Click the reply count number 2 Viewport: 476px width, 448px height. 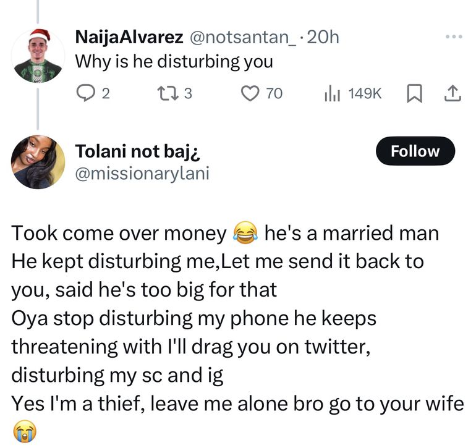click(x=105, y=94)
